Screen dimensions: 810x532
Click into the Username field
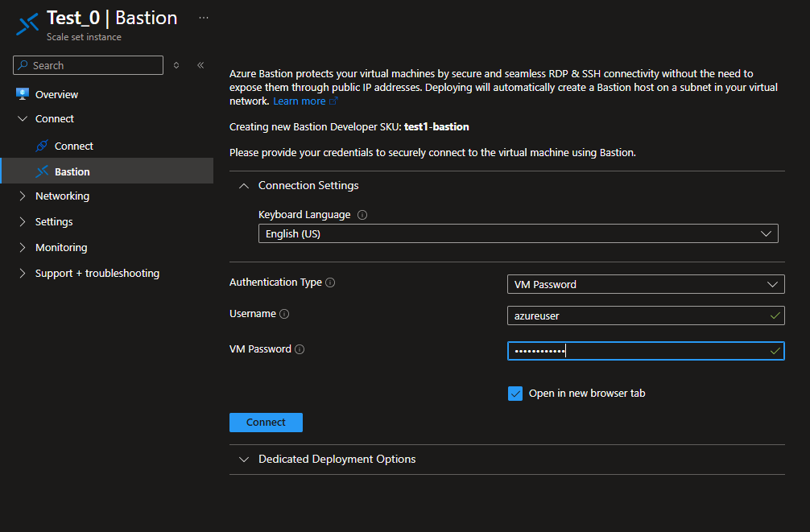646,315
